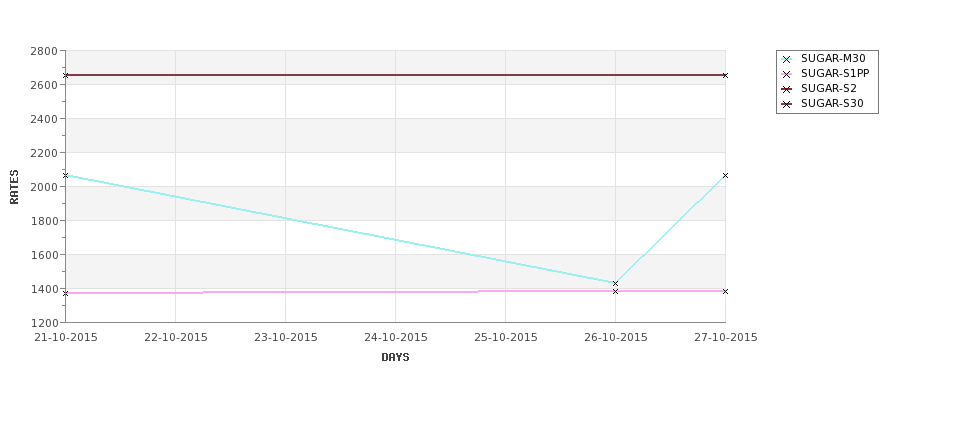Image resolution: width=975 pixels, height=429 pixels.
Task: Click SUGAR-S1PP marker on 26-10-2015
Action: pos(616,292)
